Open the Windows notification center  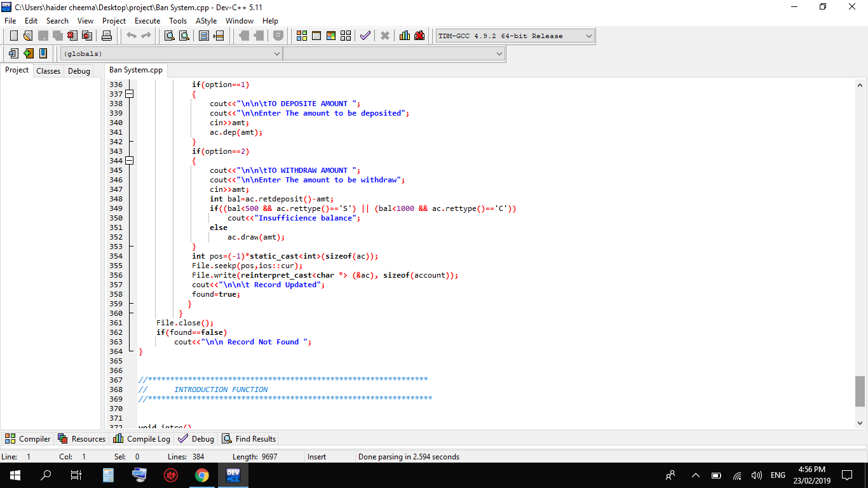[846, 475]
